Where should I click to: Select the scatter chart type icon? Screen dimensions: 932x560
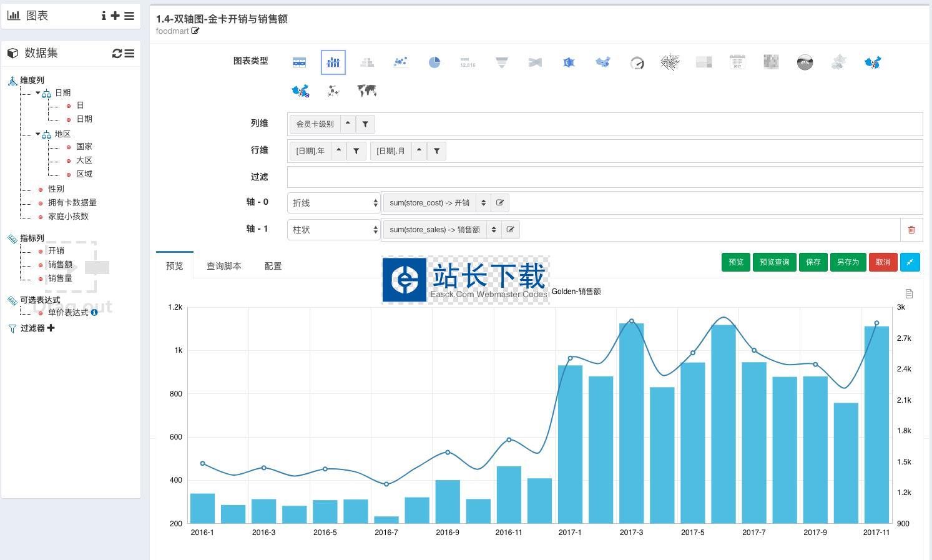401,62
